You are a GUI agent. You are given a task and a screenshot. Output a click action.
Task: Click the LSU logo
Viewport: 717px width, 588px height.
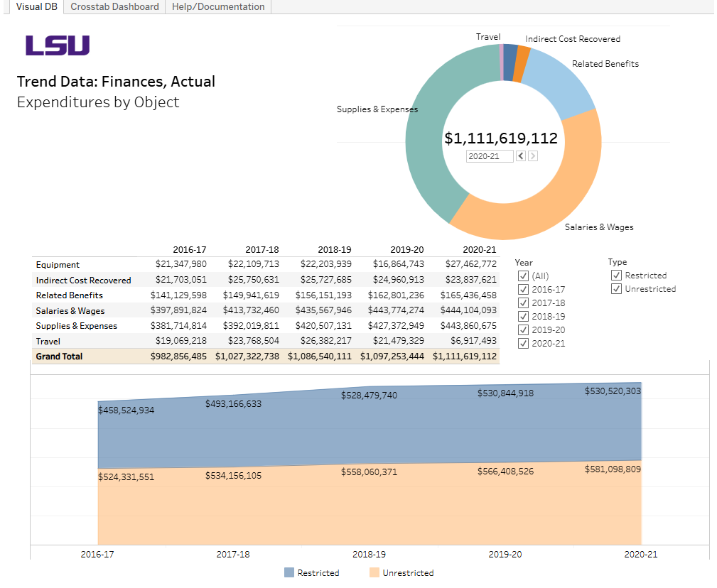pyautogui.click(x=56, y=45)
